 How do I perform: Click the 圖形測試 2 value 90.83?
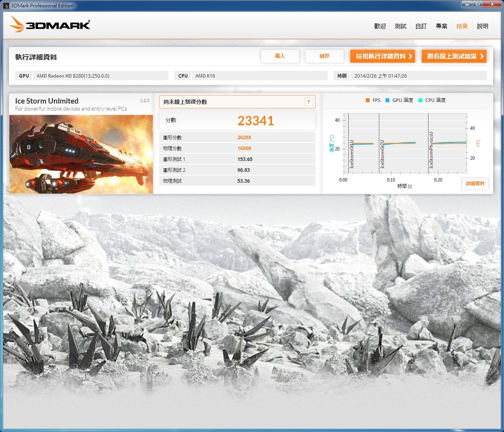point(244,170)
